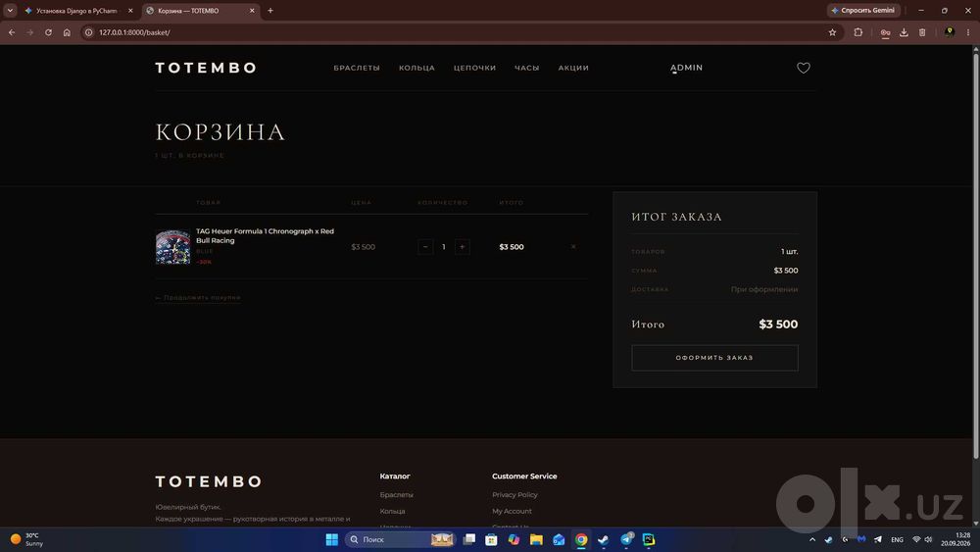Open the wishlist heart icon
Viewport: 980px width, 552px height.
coord(804,68)
